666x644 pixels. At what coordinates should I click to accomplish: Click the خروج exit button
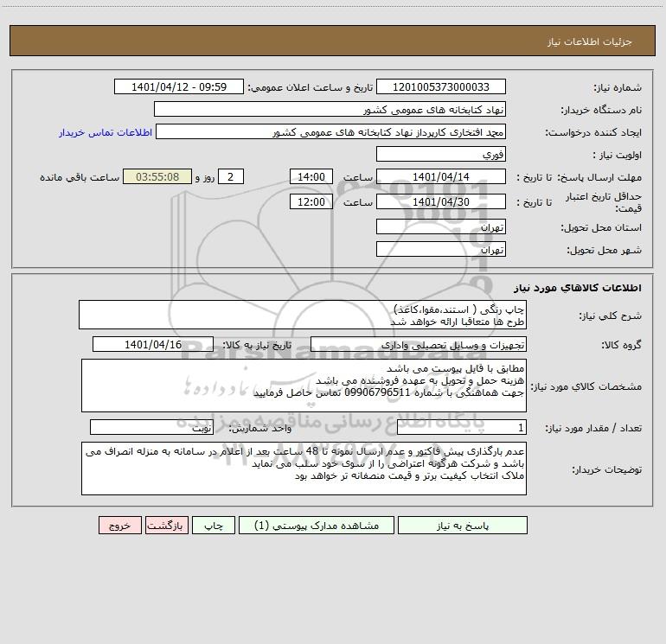(x=119, y=526)
